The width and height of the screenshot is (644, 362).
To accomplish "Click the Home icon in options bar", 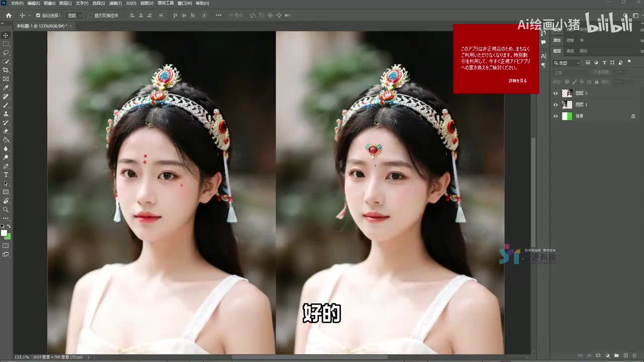I will click(x=9, y=16).
